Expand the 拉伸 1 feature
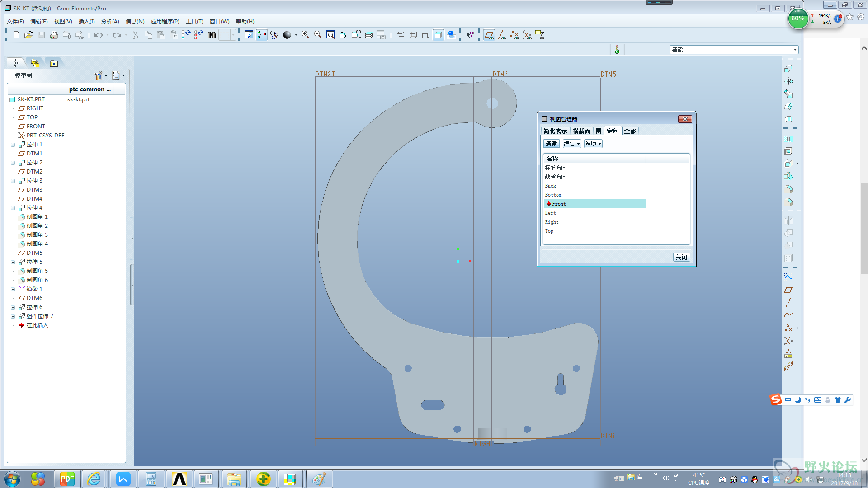The width and height of the screenshot is (868, 488). pyautogui.click(x=13, y=145)
